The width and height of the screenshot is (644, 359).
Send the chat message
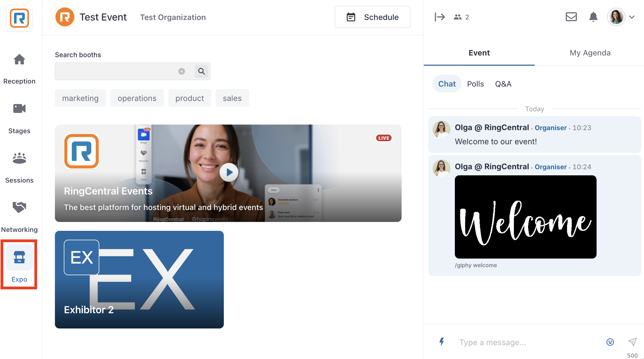click(x=632, y=342)
